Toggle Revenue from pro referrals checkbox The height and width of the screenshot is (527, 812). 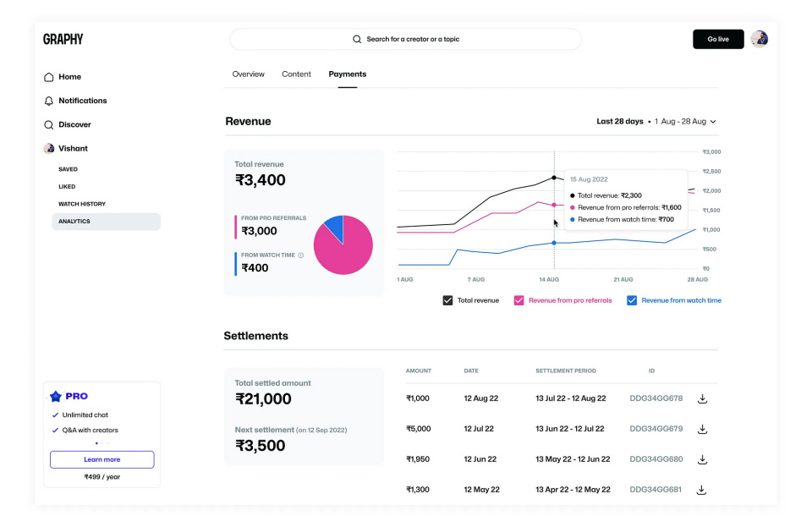[x=519, y=300]
